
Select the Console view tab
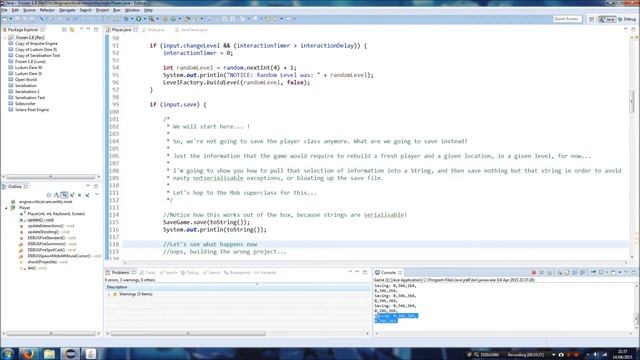click(x=388, y=273)
